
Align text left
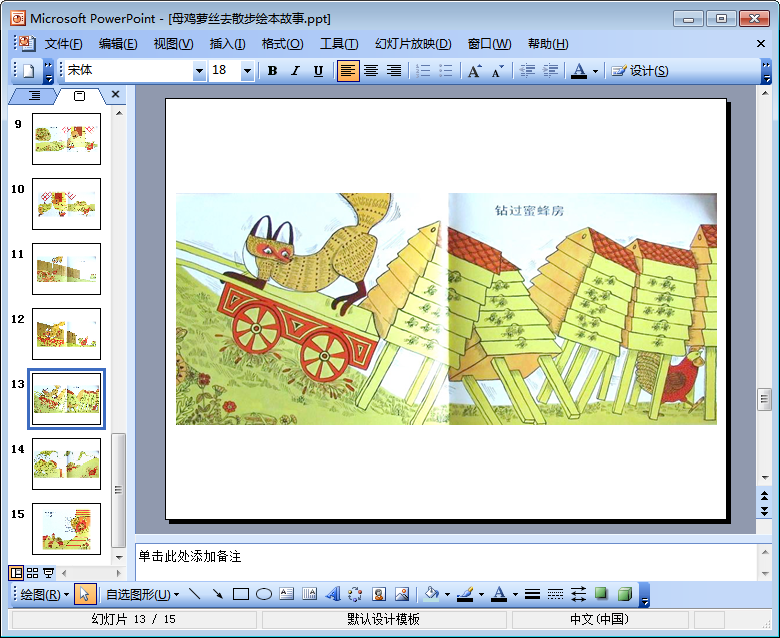click(347, 71)
